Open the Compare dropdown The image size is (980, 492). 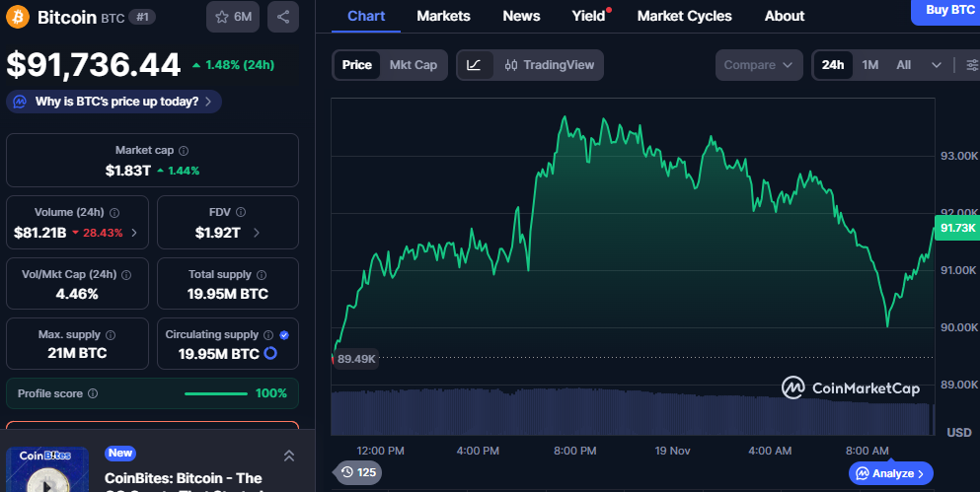(758, 65)
